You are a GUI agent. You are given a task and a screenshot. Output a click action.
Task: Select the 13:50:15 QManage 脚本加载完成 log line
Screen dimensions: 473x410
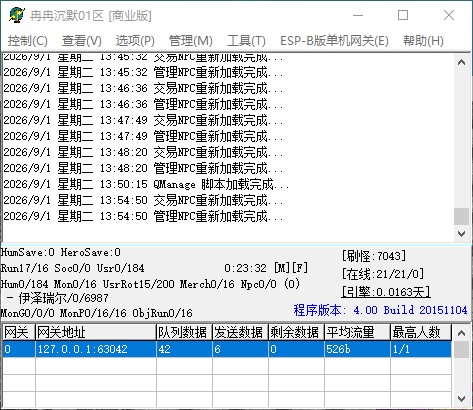click(x=146, y=184)
